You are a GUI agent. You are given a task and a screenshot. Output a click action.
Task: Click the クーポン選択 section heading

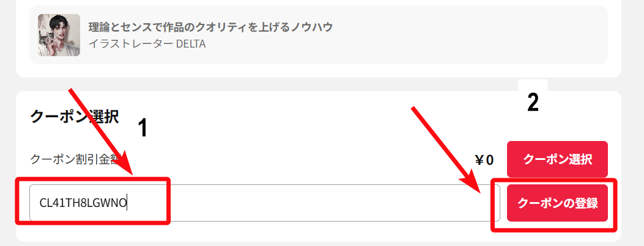74,117
